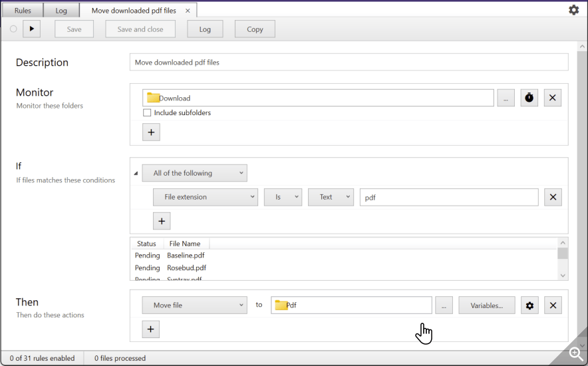Add a new action with plus button
Image resolution: width=588 pixels, height=366 pixels.
pos(151,329)
